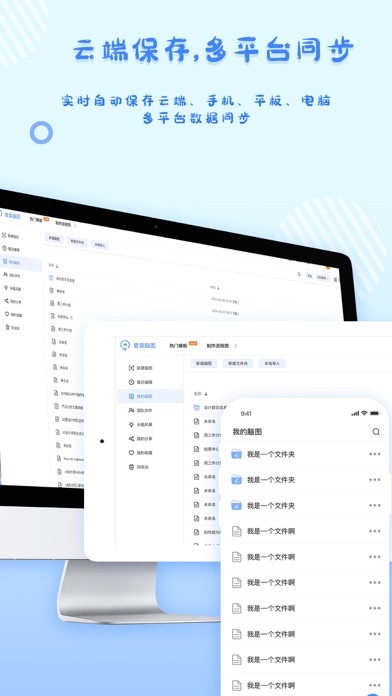Open 我的收藏 in the monitor sidebar

click(x=13, y=315)
